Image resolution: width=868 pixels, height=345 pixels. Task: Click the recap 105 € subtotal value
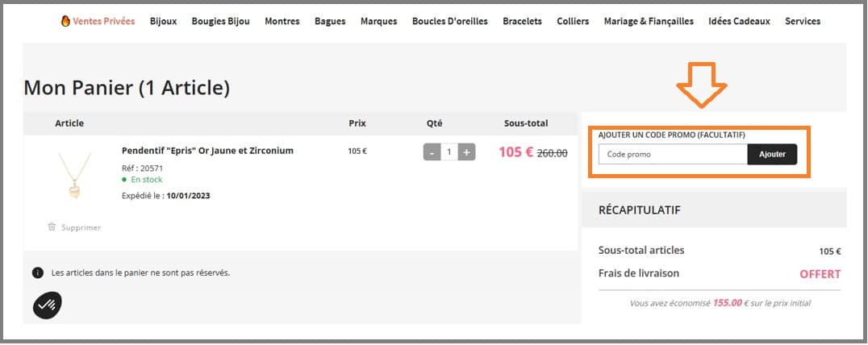pos(830,251)
